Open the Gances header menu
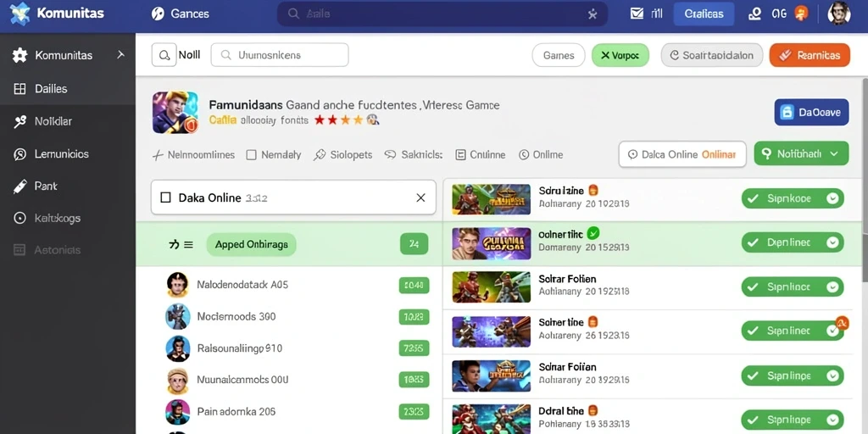The width and height of the screenshot is (868, 434). tap(181, 14)
